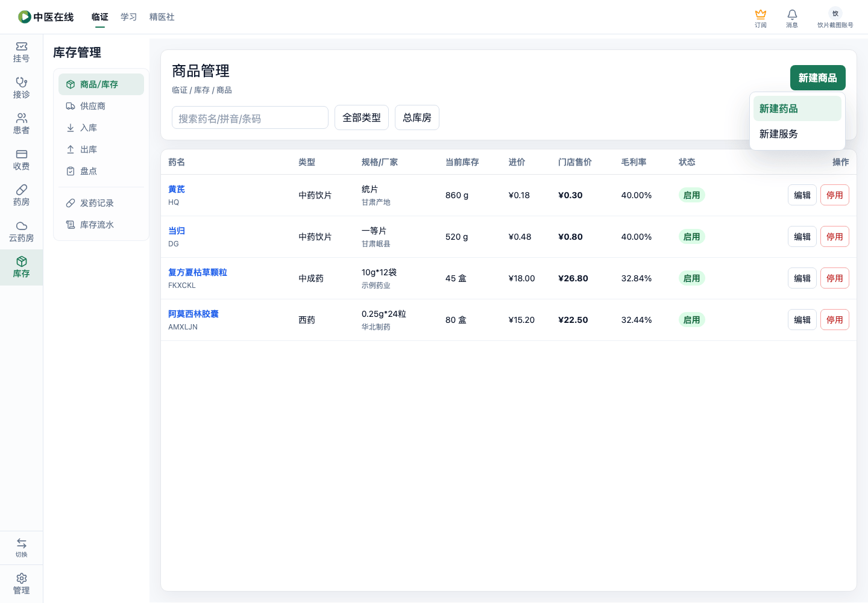Select 库存 box sidebar item
The height and width of the screenshot is (603, 868).
[x=22, y=267]
